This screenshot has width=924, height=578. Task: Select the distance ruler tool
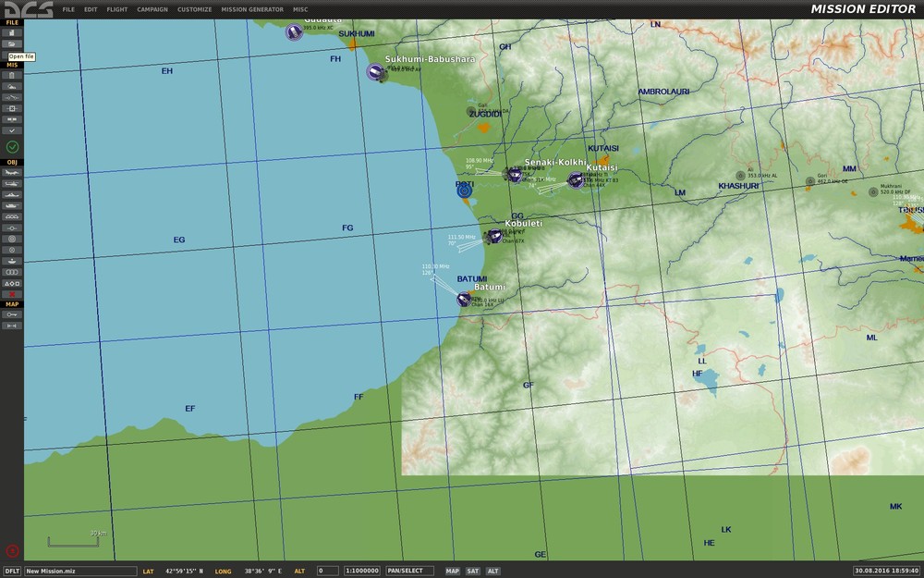click(x=12, y=326)
